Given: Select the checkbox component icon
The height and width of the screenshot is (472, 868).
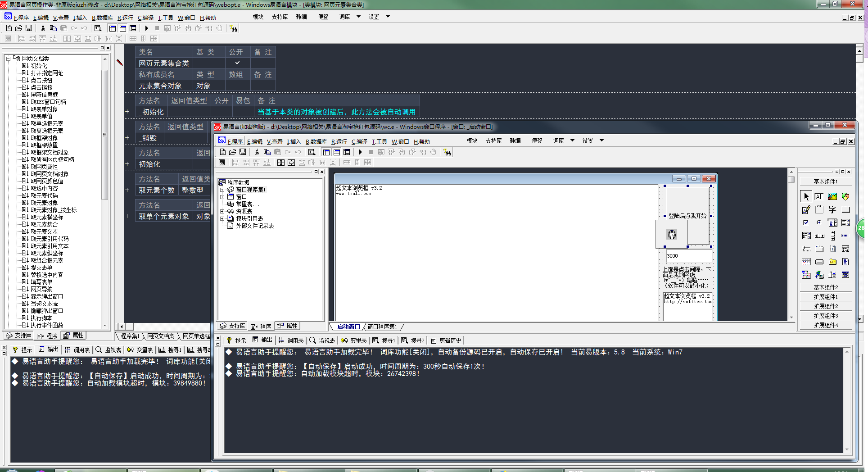Looking at the screenshot, I should click(x=806, y=222).
